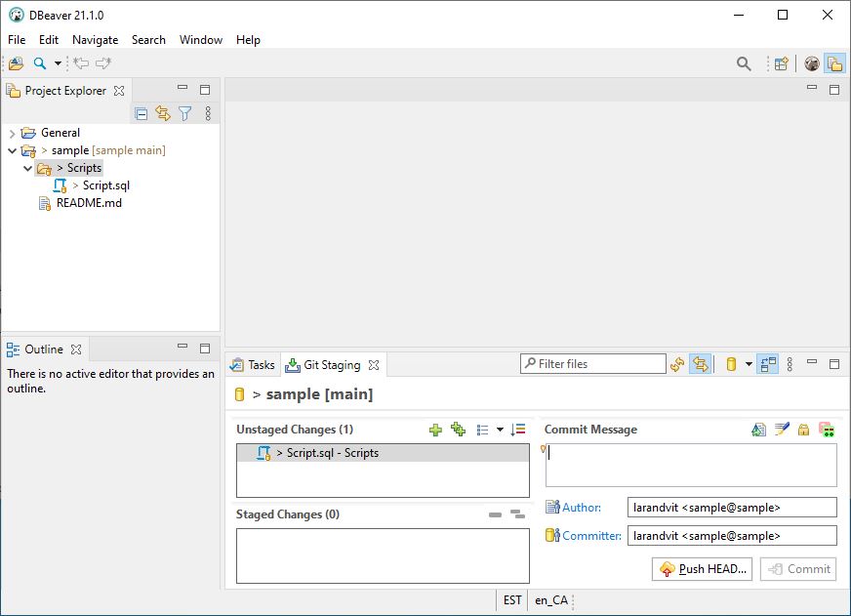Maximize the Outline panel
The width and height of the screenshot is (851, 616).
click(205, 349)
